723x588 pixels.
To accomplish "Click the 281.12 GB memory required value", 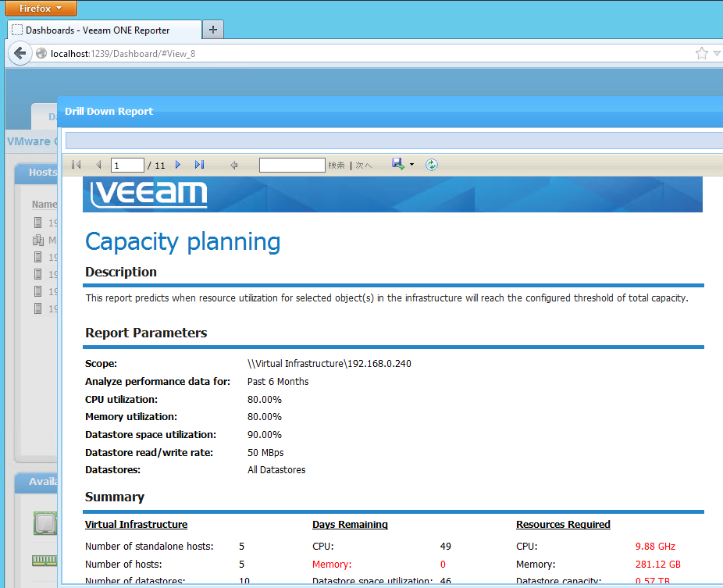I will 658,565.
